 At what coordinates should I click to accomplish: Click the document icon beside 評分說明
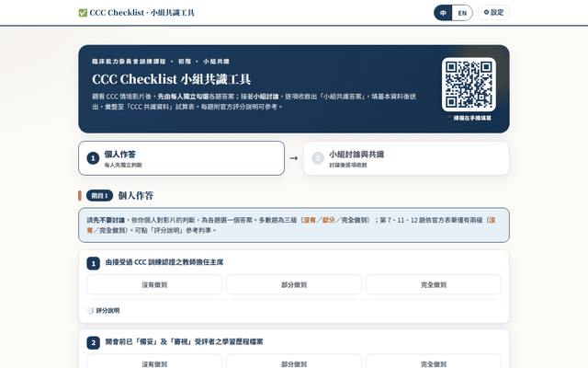[x=90, y=311]
